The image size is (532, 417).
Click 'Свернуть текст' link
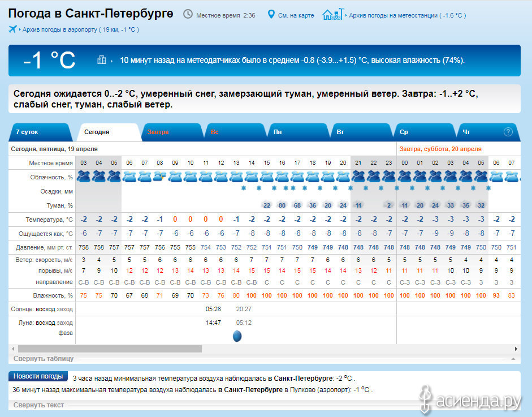coord(38,405)
